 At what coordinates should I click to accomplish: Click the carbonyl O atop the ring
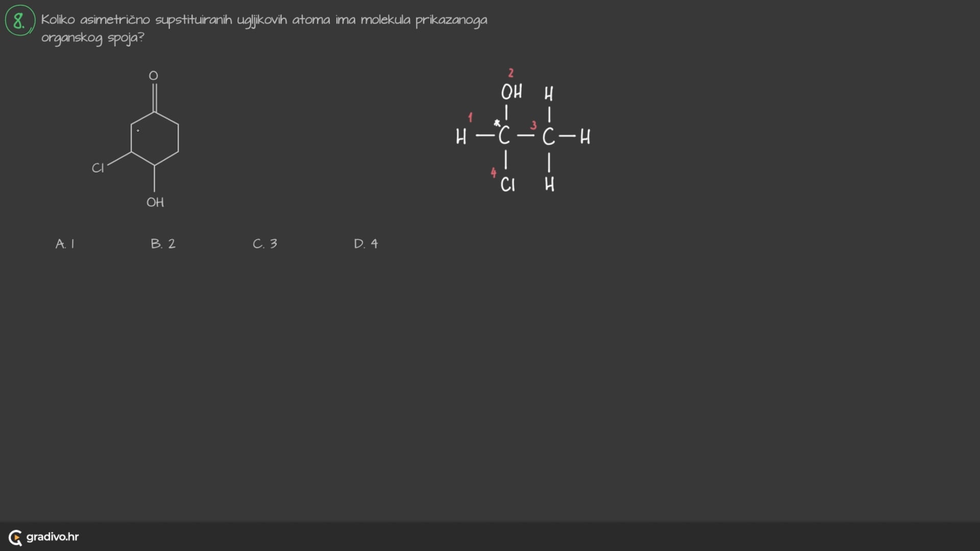[153, 76]
